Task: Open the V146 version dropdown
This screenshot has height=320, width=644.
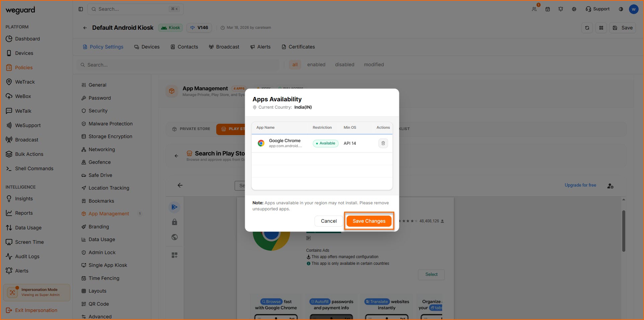Action: (x=199, y=28)
